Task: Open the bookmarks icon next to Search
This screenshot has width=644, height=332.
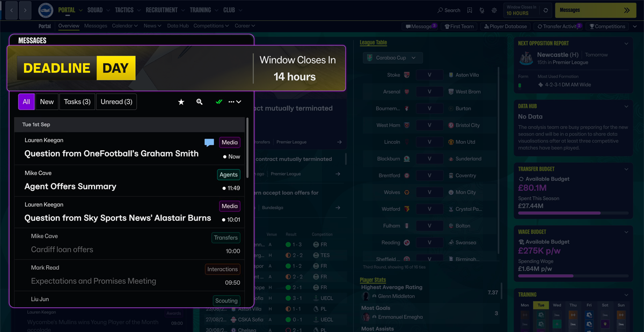Action: click(470, 10)
